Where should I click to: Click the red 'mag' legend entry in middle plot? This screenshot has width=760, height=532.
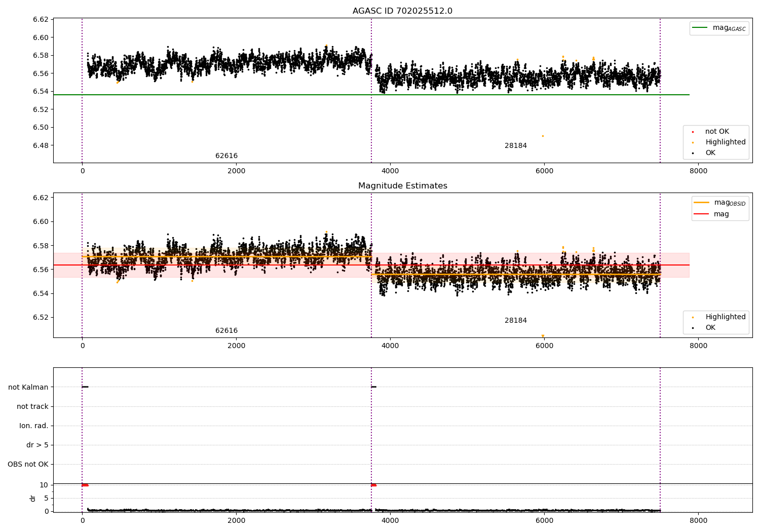click(712, 214)
